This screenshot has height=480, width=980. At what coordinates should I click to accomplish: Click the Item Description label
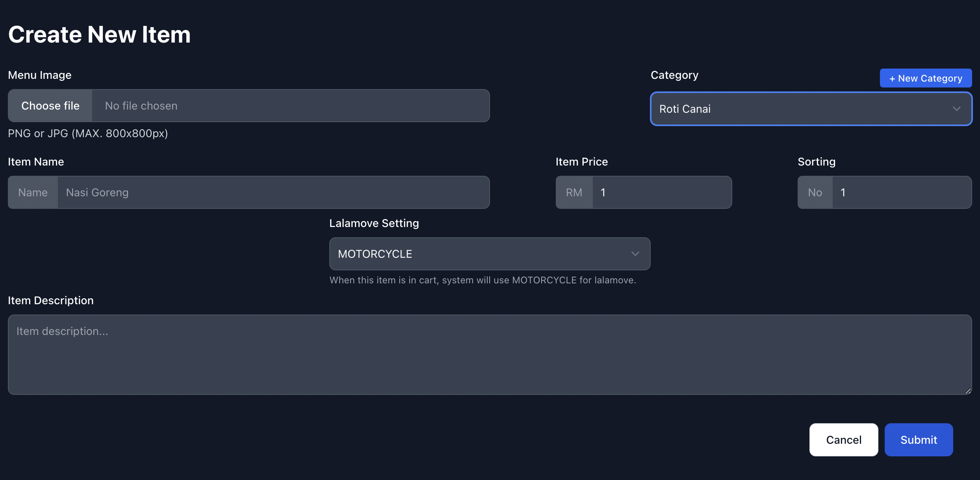click(x=51, y=300)
